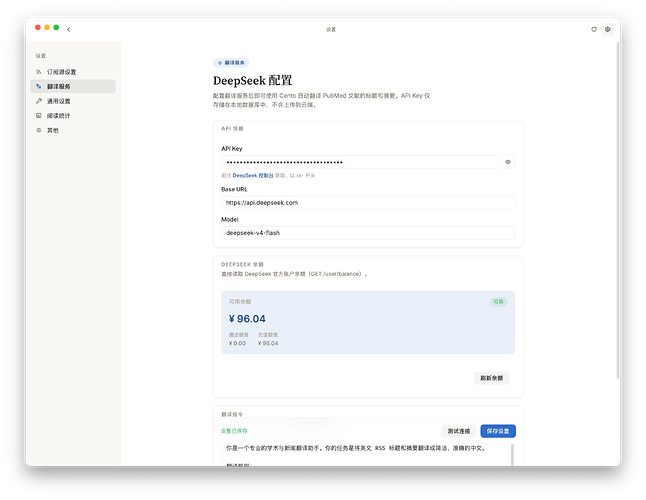Click the blue 保存设置 button

coord(498,431)
